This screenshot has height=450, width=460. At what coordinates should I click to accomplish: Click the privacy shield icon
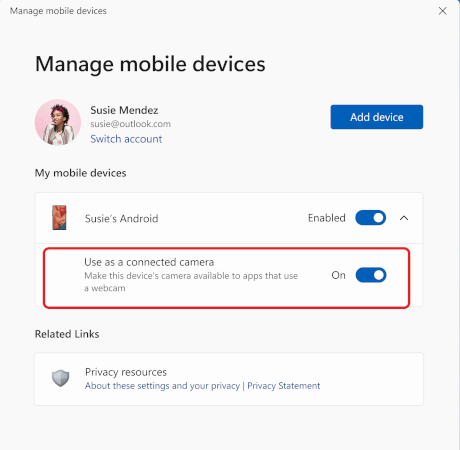[60, 378]
